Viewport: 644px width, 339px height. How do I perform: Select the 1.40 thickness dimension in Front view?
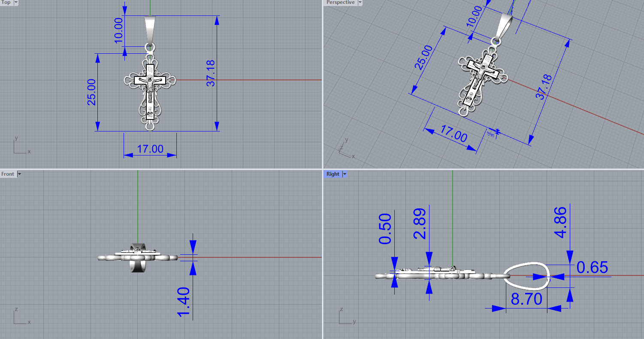(183, 302)
